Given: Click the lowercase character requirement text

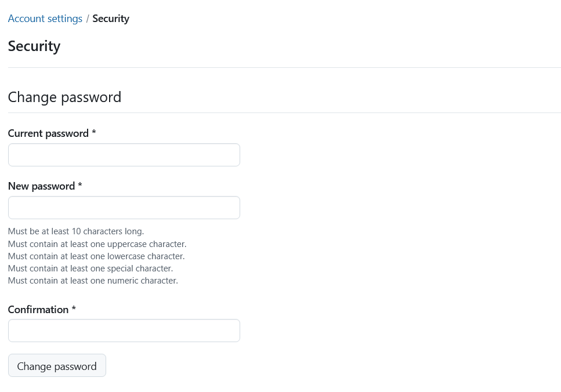Looking at the screenshot, I should [x=96, y=256].
